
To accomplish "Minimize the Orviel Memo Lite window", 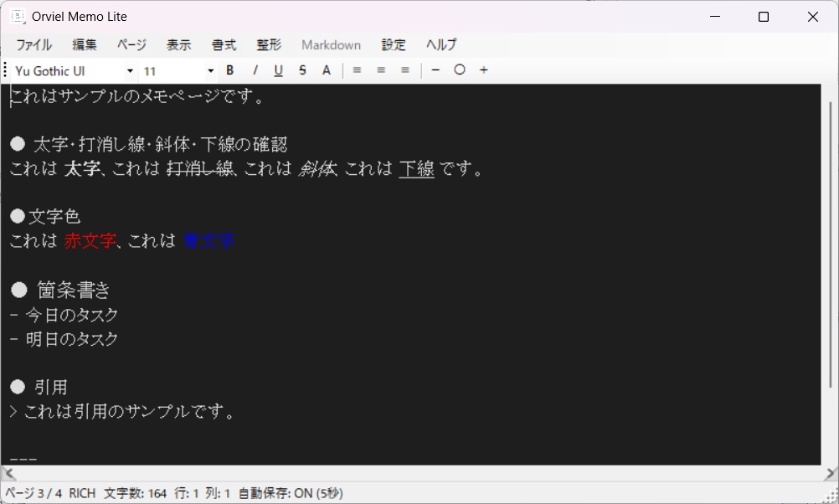I will click(x=715, y=17).
